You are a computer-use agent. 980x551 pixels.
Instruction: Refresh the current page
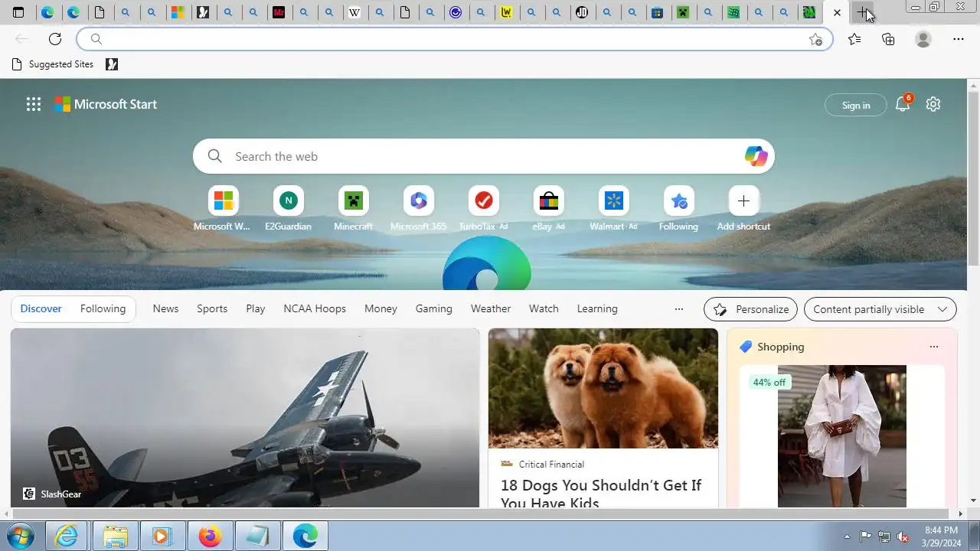click(55, 39)
